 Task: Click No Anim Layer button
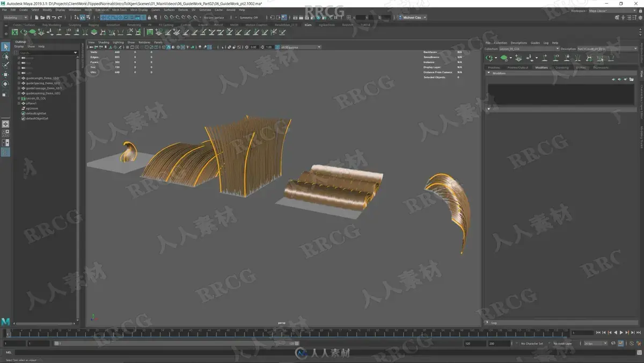click(562, 343)
